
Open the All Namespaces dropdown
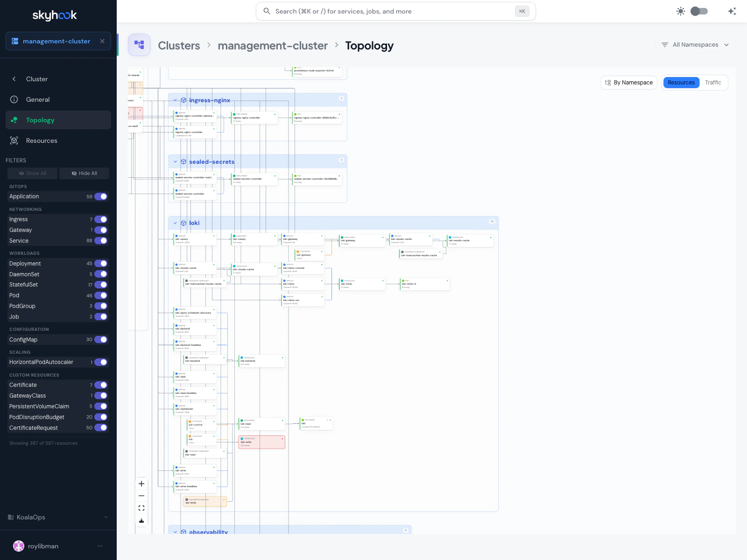pyautogui.click(x=695, y=45)
